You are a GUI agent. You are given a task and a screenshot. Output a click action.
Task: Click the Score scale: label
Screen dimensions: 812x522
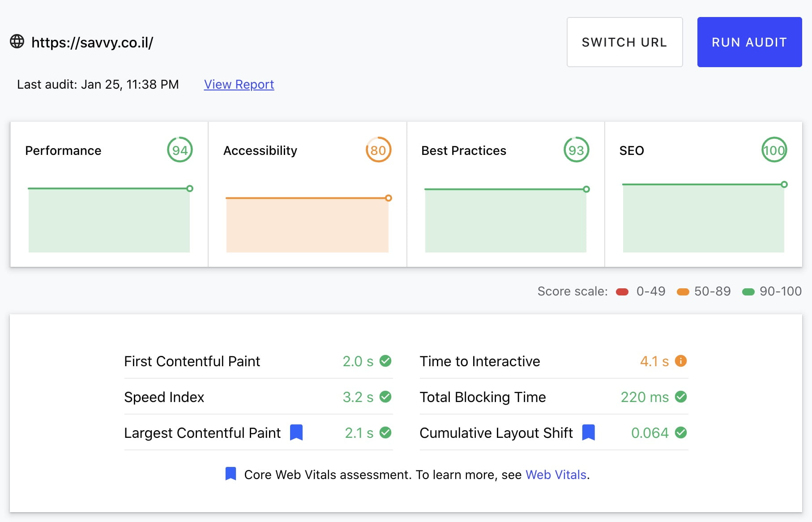(573, 291)
